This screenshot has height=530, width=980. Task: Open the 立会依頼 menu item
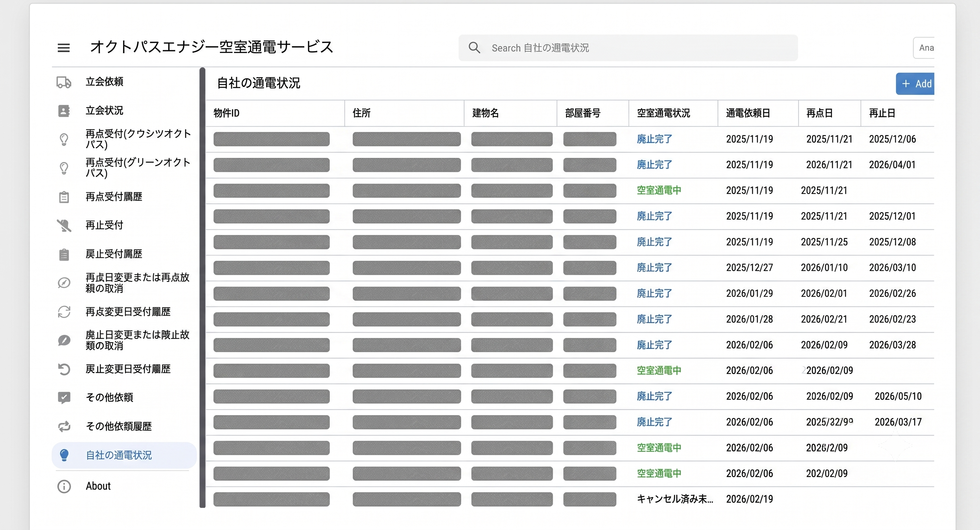104,82
